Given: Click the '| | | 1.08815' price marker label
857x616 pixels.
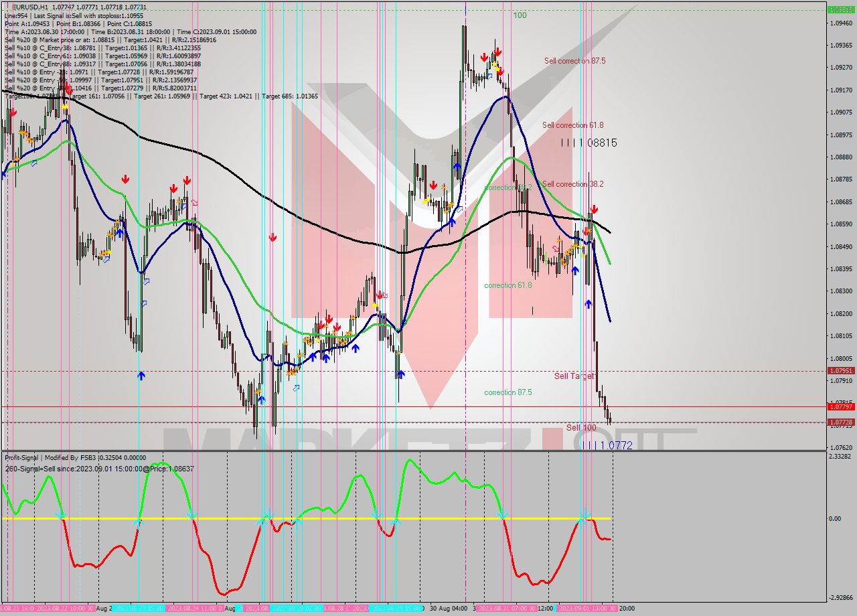Looking at the screenshot, I should point(589,143).
